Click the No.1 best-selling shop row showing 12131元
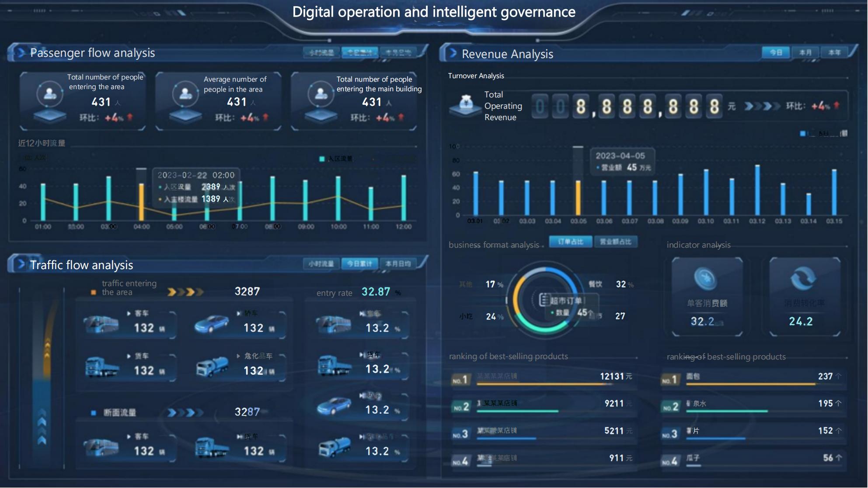 pos(542,378)
